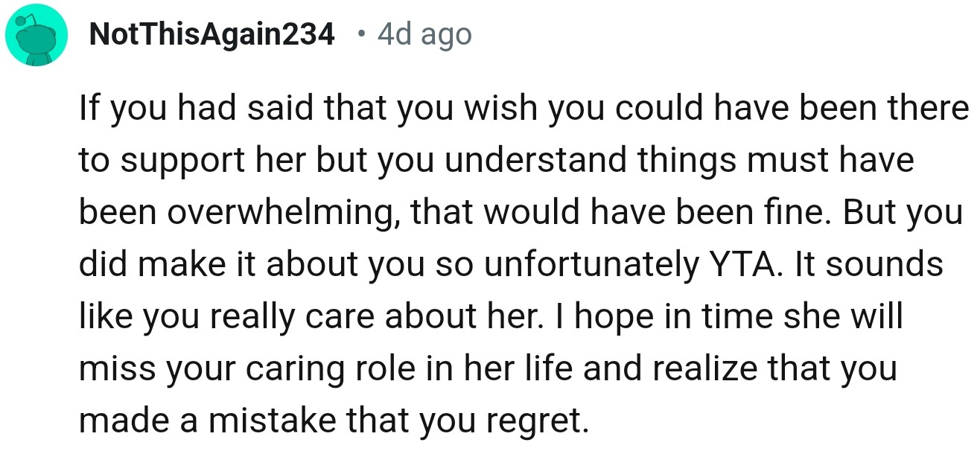Open NotThisAgain234's user profile
The width and height of the screenshot is (980, 451).
point(211,34)
